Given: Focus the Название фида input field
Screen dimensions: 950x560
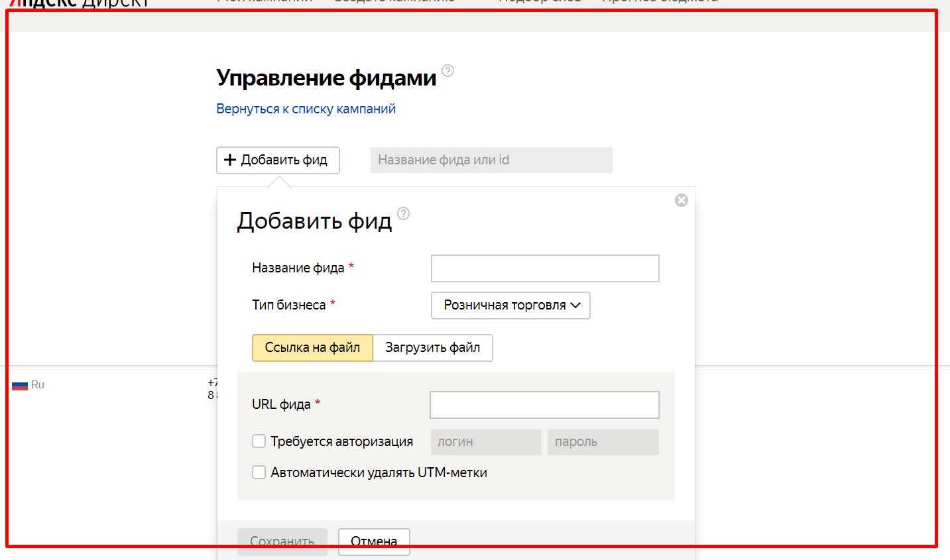Looking at the screenshot, I should tap(545, 268).
